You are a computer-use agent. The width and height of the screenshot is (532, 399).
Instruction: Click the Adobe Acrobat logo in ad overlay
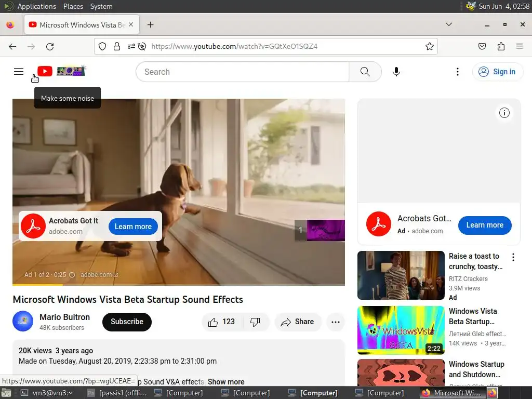(33, 226)
